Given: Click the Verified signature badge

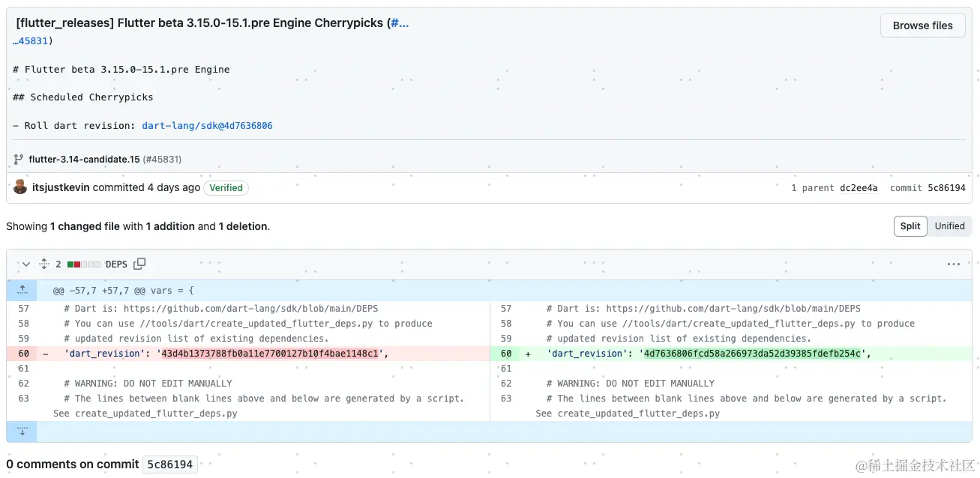Looking at the screenshot, I should click(226, 187).
